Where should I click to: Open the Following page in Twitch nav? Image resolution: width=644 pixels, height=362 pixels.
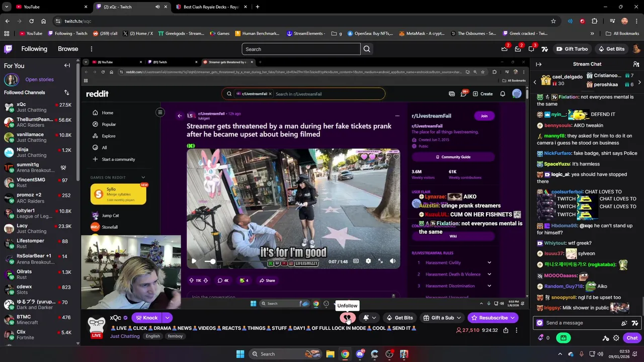point(34,49)
